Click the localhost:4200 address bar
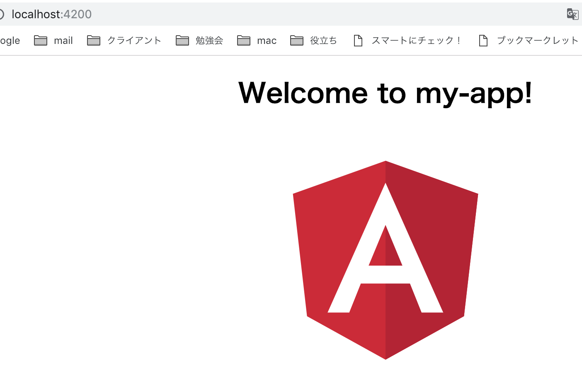The image size is (582, 392). (x=290, y=14)
